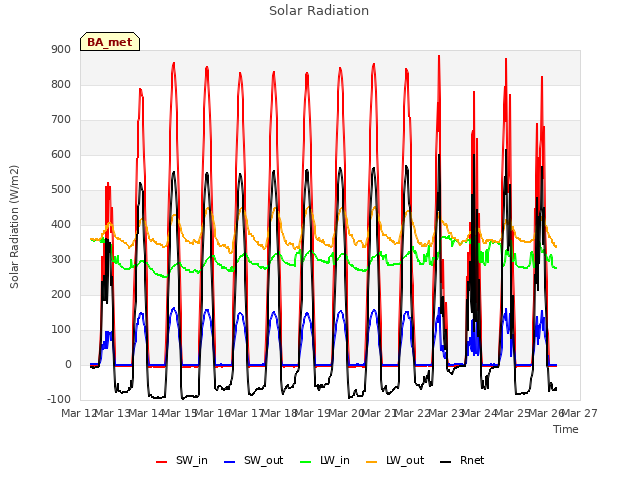
Task: Click the green LW_in legend swatch
Action: [x=306, y=462]
